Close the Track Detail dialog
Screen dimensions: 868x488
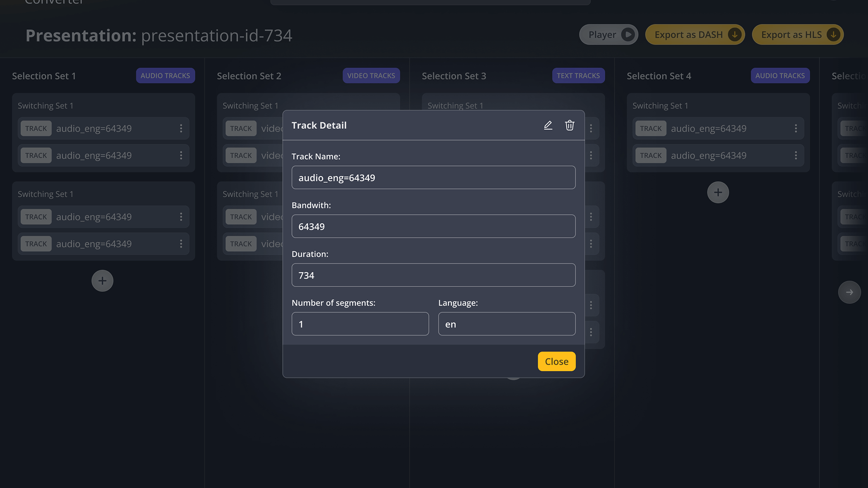tap(556, 361)
